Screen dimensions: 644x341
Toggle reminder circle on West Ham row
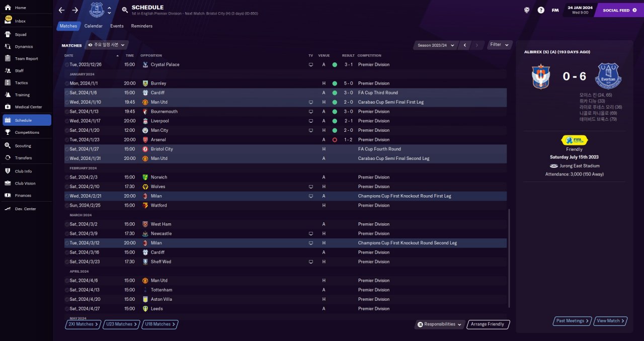pyautogui.click(x=67, y=224)
